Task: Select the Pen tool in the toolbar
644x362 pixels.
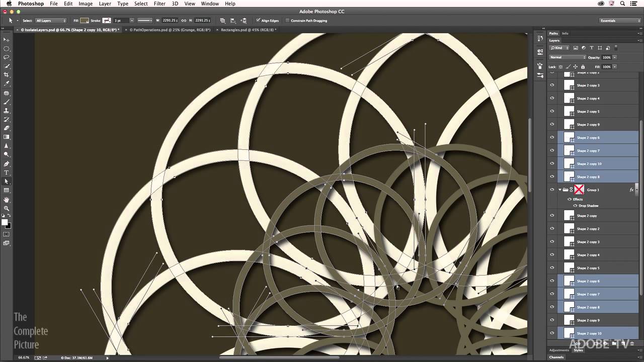Action: (x=7, y=164)
